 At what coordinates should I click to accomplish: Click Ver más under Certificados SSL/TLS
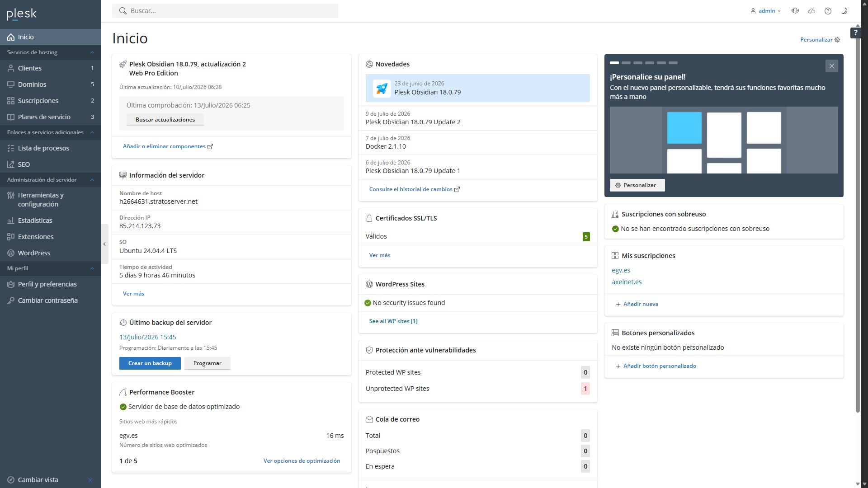[380, 255]
